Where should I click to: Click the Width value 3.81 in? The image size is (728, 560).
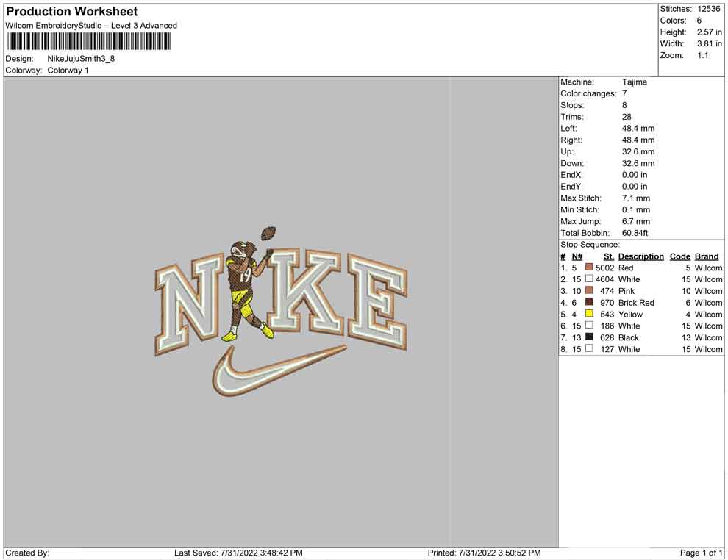pyautogui.click(x=709, y=43)
